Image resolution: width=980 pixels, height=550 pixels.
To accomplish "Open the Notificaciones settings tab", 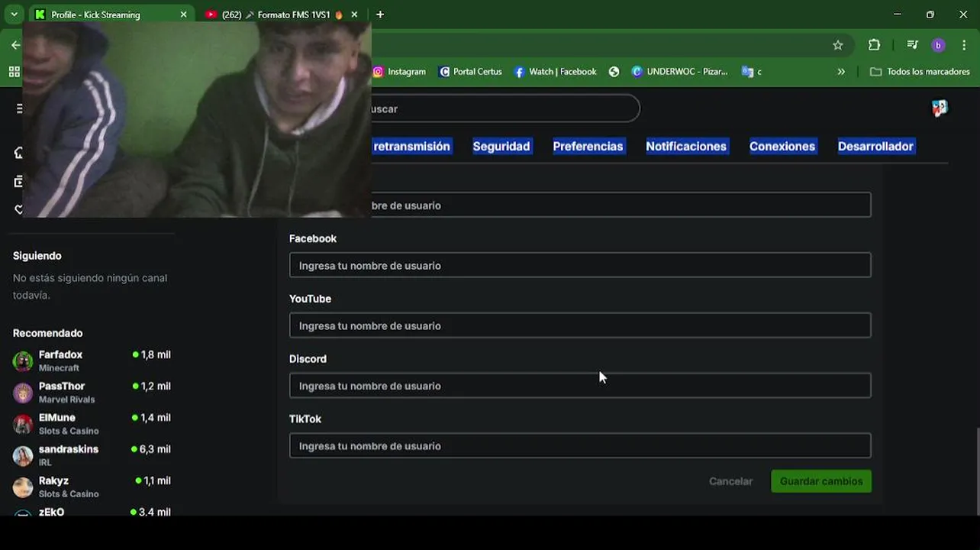I will [686, 146].
